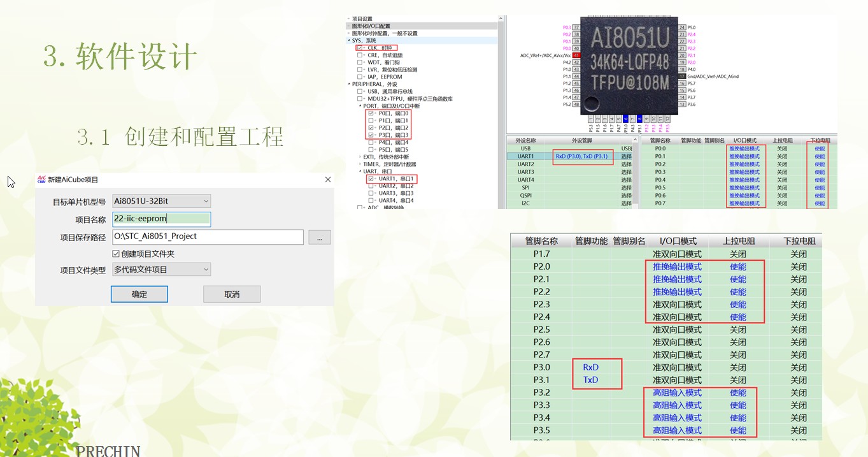Image resolution: width=868 pixels, height=457 pixels.
Task: Click the 项目名称 input field
Action: click(x=161, y=219)
